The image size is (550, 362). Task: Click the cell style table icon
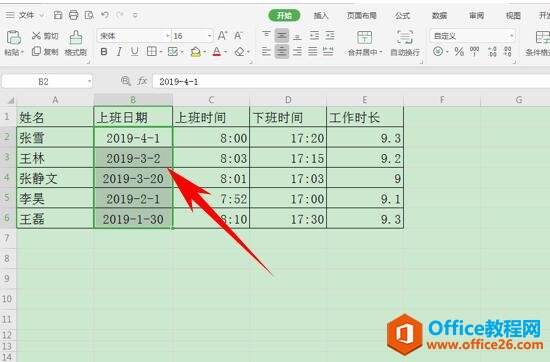(173, 52)
